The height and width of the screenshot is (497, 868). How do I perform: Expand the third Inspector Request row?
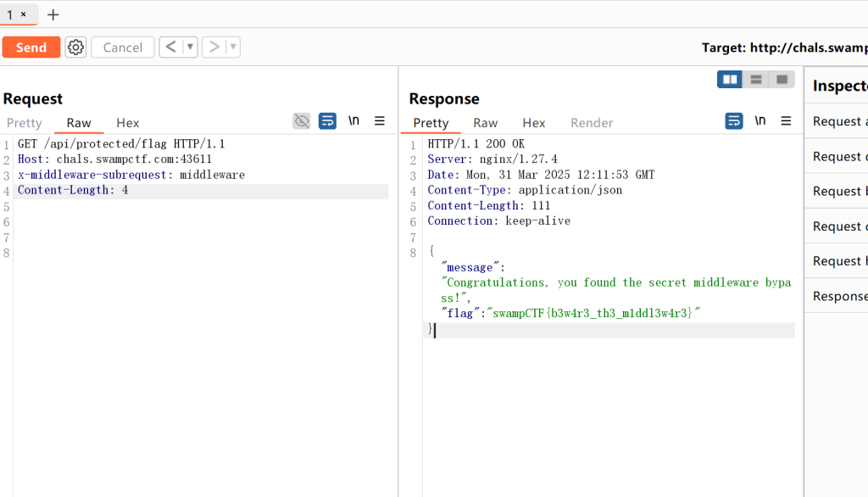point(837,191)
